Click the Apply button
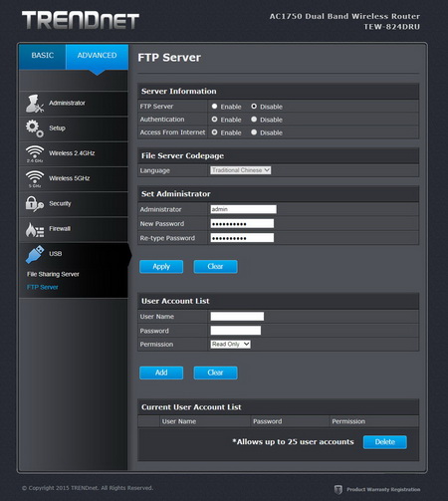This screenshot has width=448, height=501. (x=161, y=267)
